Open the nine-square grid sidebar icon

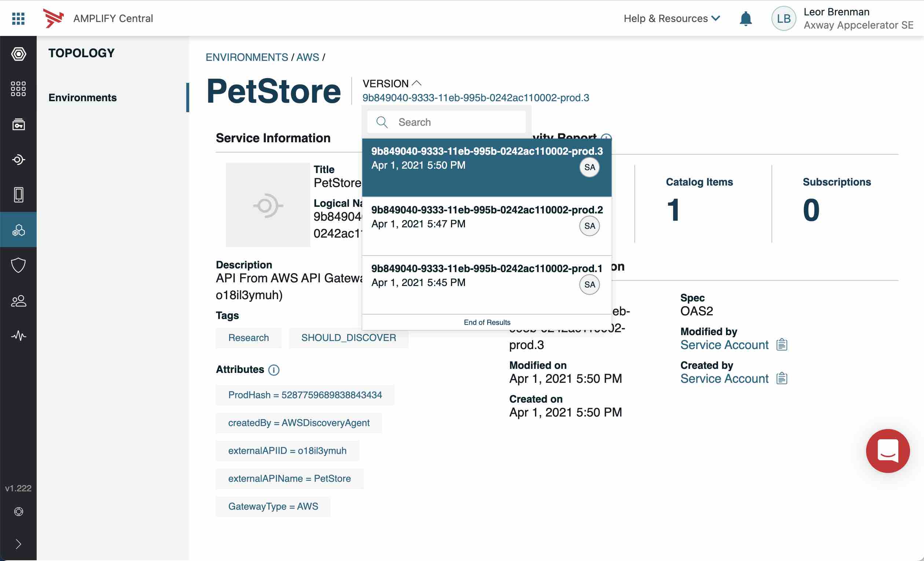(18, 89)
